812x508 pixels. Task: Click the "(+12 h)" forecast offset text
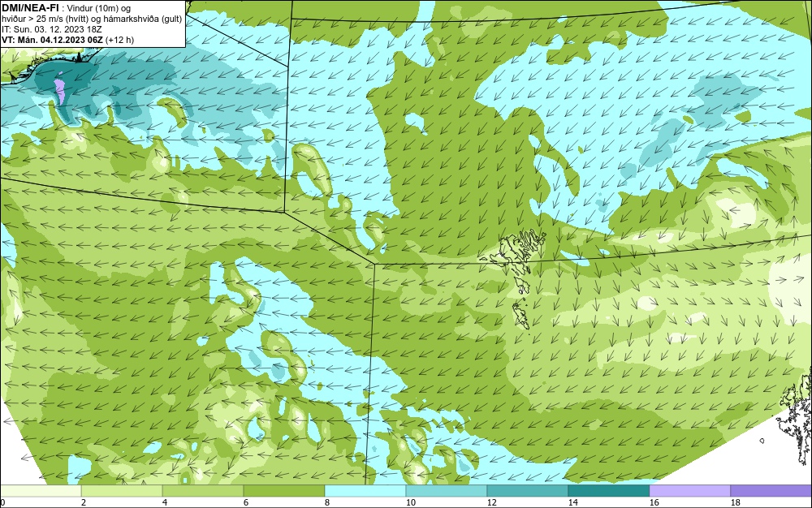[x=119, y=40]
